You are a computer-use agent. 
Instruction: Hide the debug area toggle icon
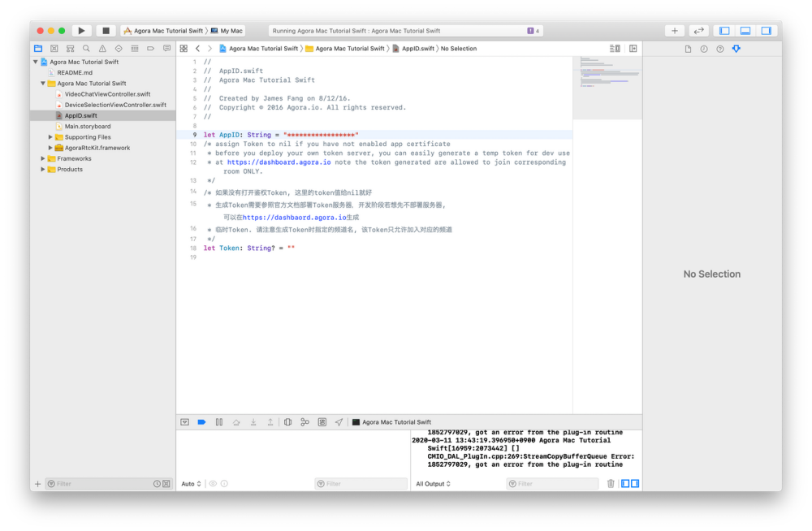185,422
